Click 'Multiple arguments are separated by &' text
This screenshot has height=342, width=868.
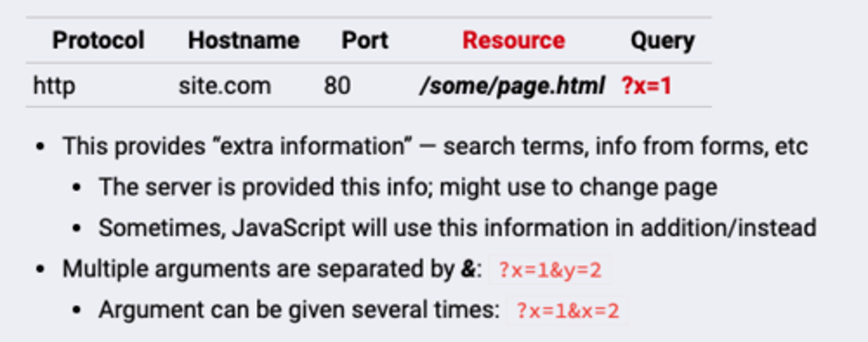coord(272,269)
